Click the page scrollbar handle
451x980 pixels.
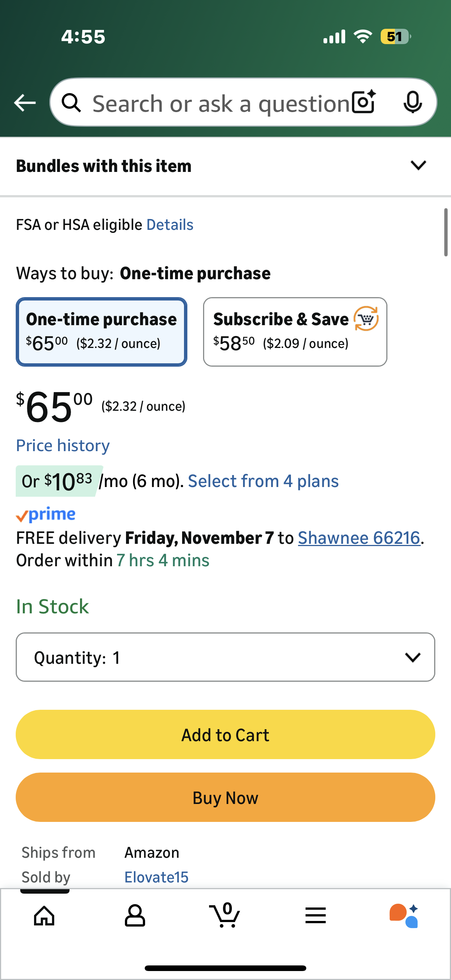tap(445, 232)
